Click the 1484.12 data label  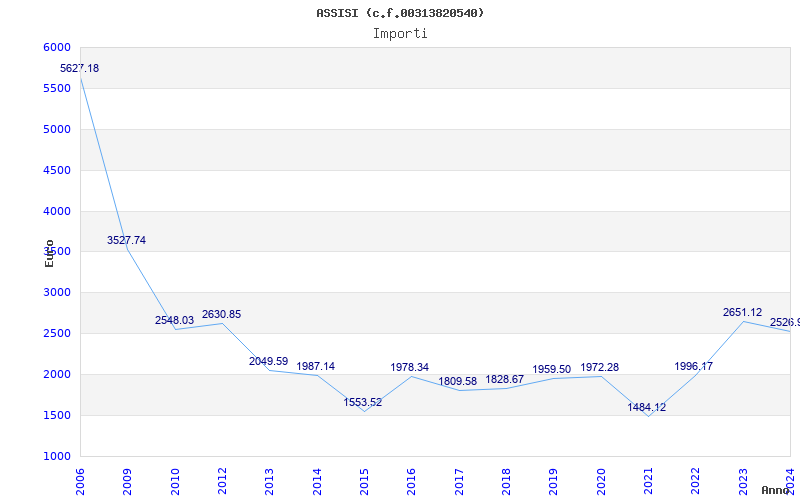click(646, 407)
